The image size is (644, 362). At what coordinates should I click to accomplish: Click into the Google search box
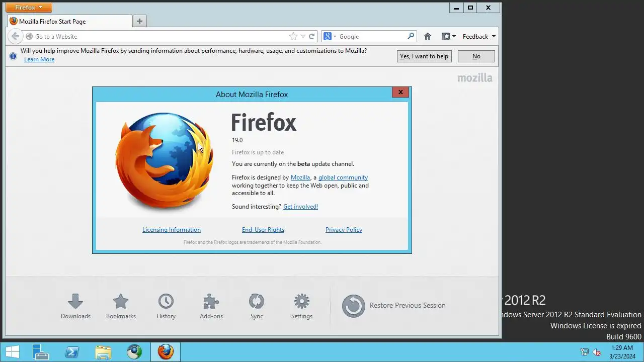pos(372,36)
